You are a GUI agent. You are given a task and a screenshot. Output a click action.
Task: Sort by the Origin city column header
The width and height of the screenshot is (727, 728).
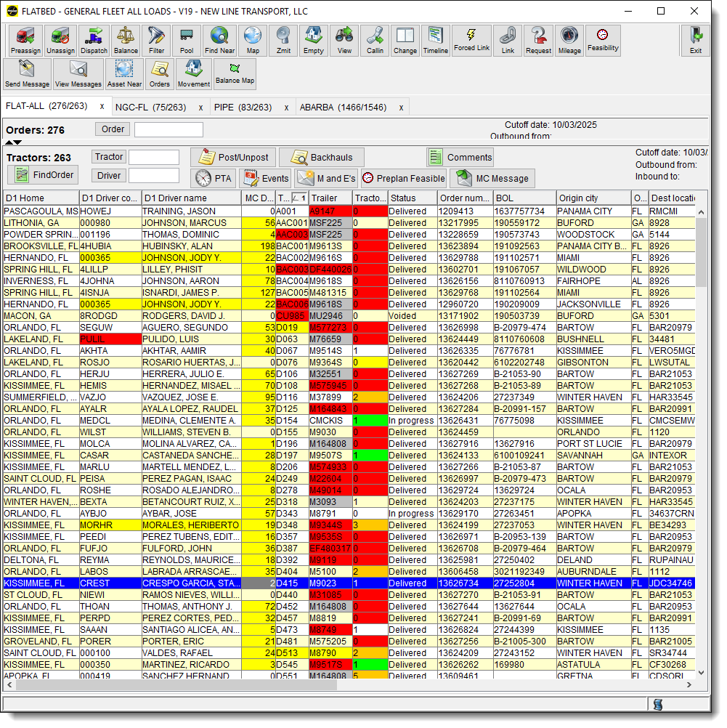(x=594, y=198)
